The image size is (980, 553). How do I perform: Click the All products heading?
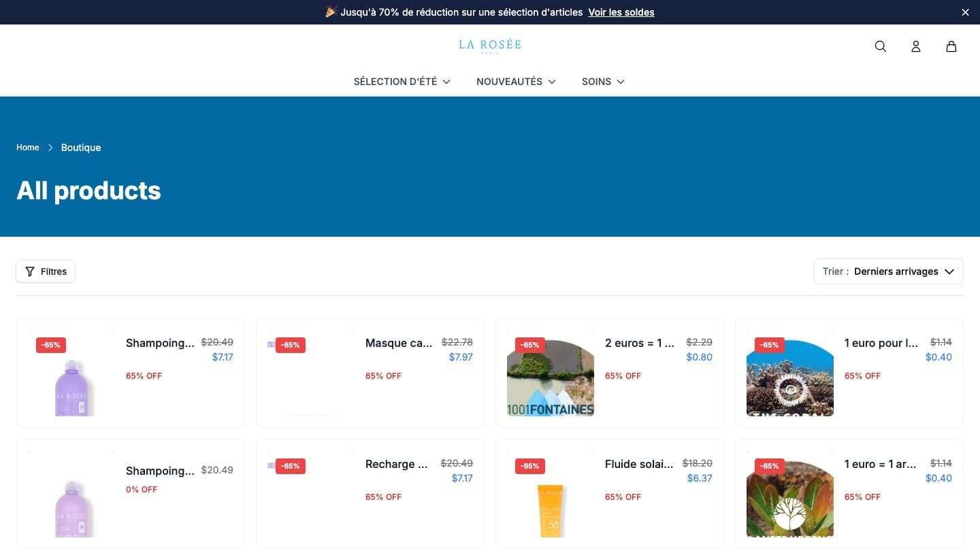pos(88,190)
